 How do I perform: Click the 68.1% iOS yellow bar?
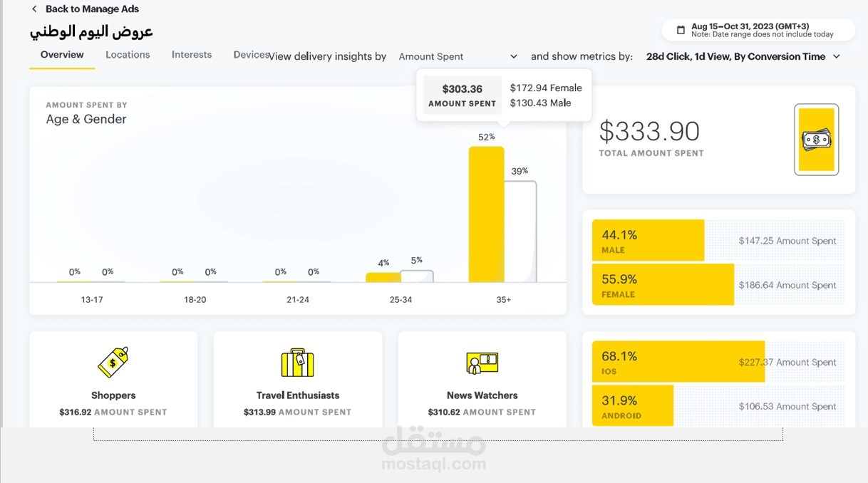pos(678,362)
